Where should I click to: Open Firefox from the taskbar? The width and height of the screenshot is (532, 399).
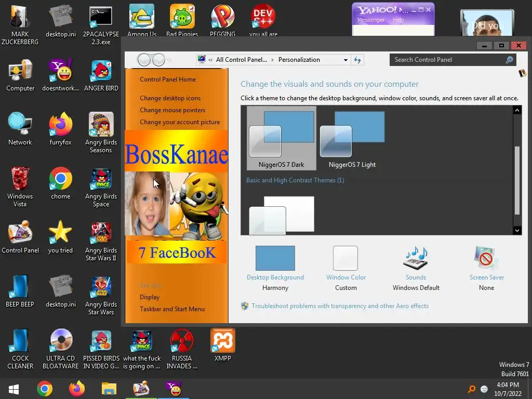click(77, 389)
